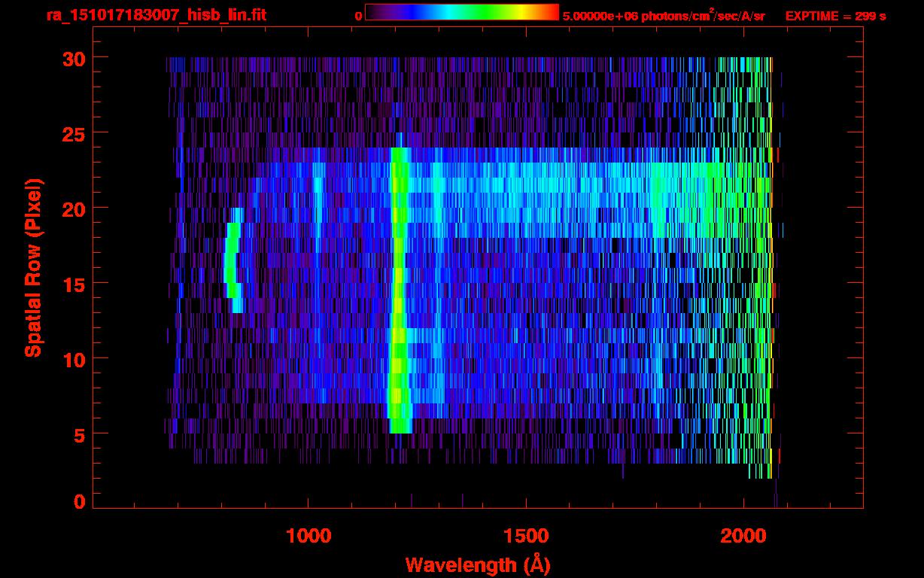924x578 pixels.
Task: Click the 10 spatial row tick label
Action: click(x=72, y=359)
